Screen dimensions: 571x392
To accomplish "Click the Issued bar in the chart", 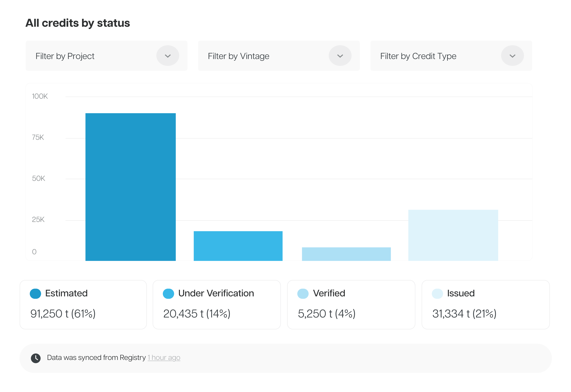I will coord(453,235).
